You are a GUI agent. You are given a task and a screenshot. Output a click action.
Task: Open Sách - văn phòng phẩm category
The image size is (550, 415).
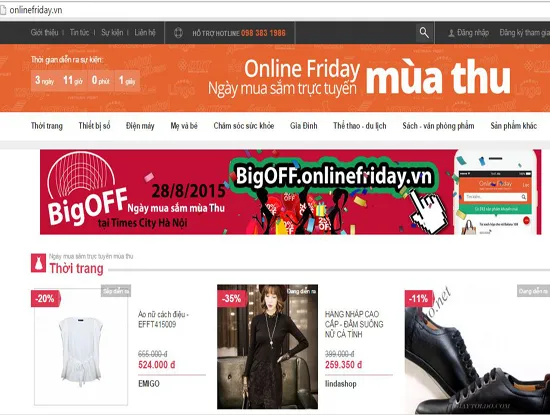(438, 126)
